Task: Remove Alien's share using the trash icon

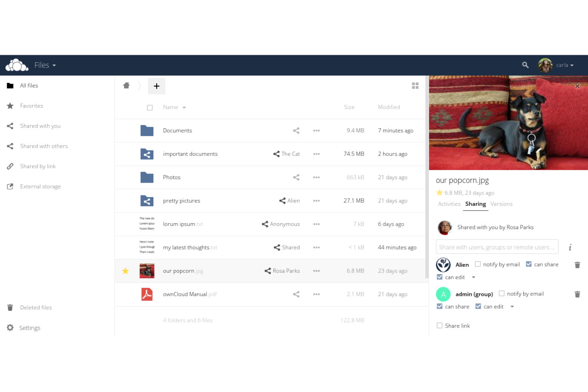Action: tap(577, 265)
